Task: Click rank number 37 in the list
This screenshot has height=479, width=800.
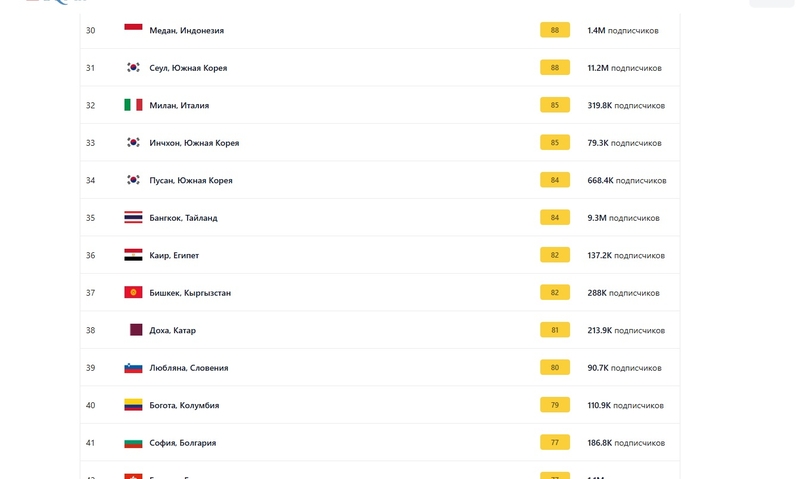Action: click(x=91, y=293)
